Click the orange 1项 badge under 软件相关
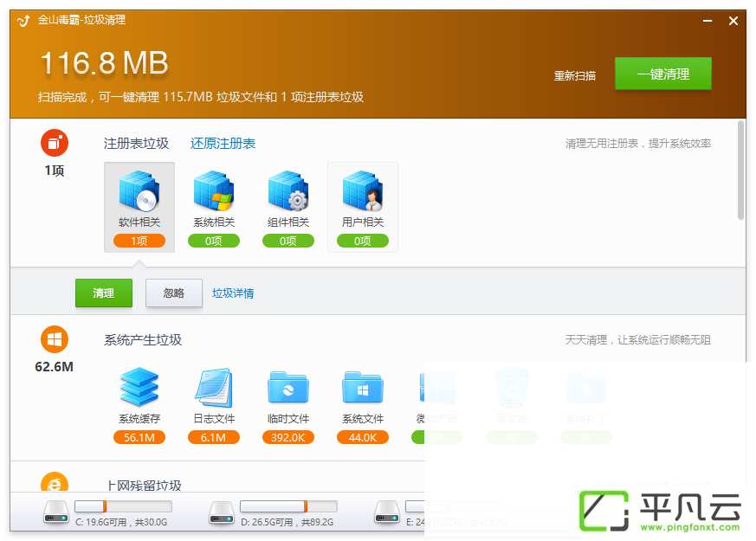The image size is (756, 541). (x=139, y=241)
